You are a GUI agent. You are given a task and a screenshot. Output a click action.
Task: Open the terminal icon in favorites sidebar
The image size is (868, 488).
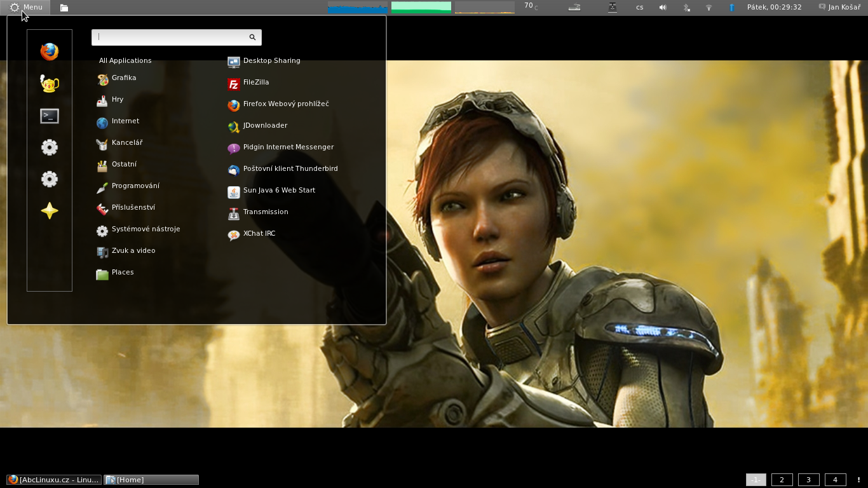[x=50, y=116]
